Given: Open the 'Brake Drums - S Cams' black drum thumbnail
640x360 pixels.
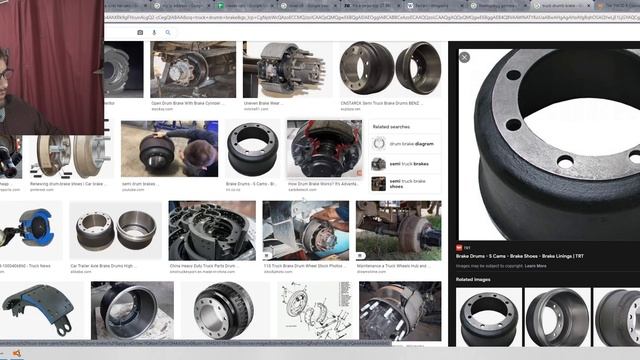Looking at the screenshot, I should click(253, 149).
